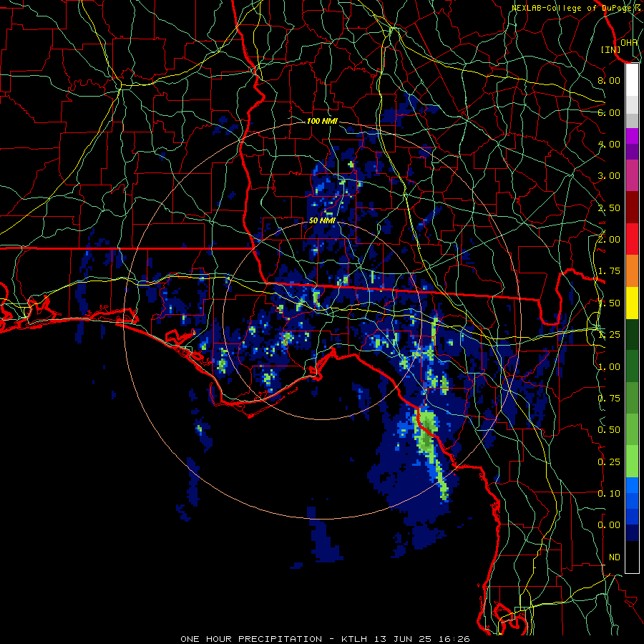The height and width of the screenshot is (644, 644).
Task: Click the 0.75 scale label
Action: tap(609, 399)
